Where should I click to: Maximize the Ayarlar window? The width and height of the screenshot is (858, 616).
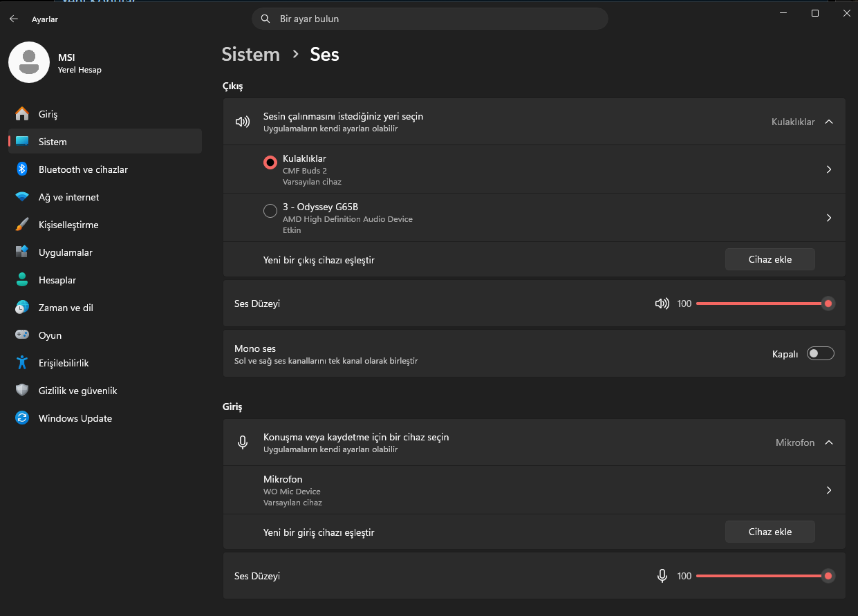(x=815, y=13)
